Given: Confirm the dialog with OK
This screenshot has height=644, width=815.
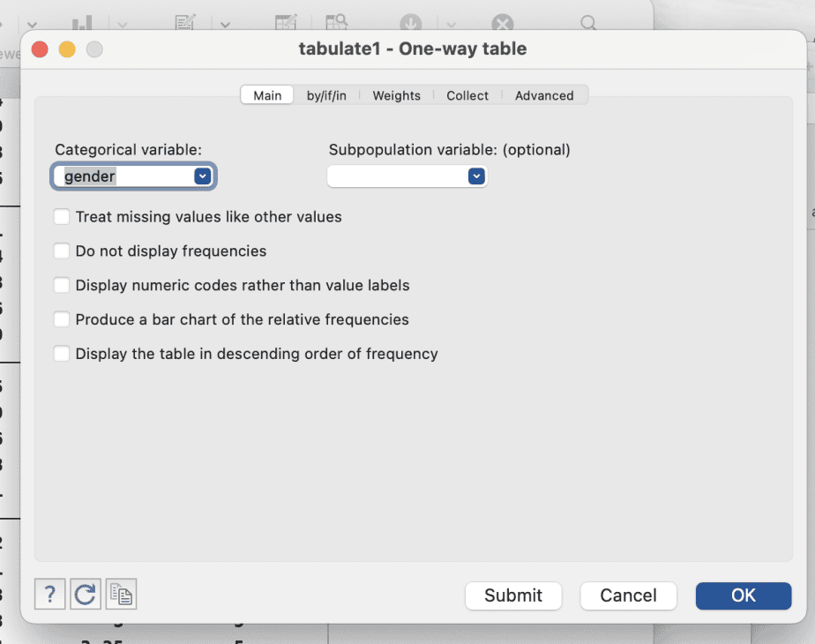Looking at the screenshot, I should pyautogui.click(x=743, y=595).
